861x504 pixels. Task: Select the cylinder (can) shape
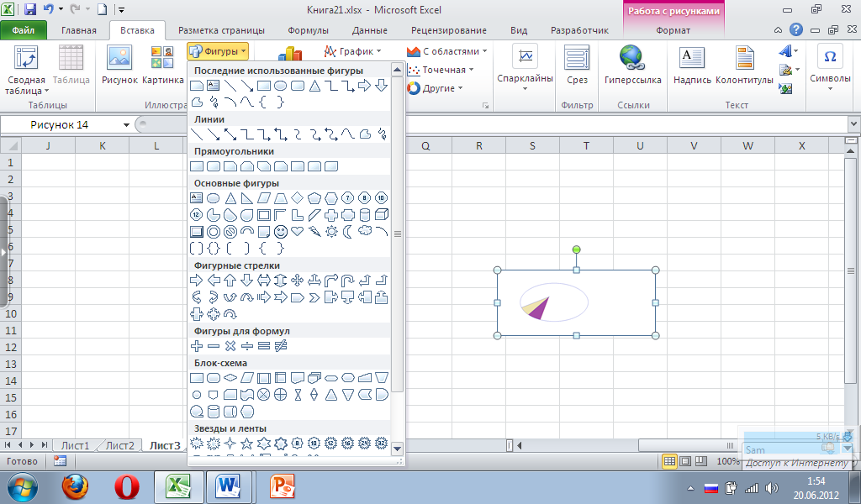tap(365, 214)
